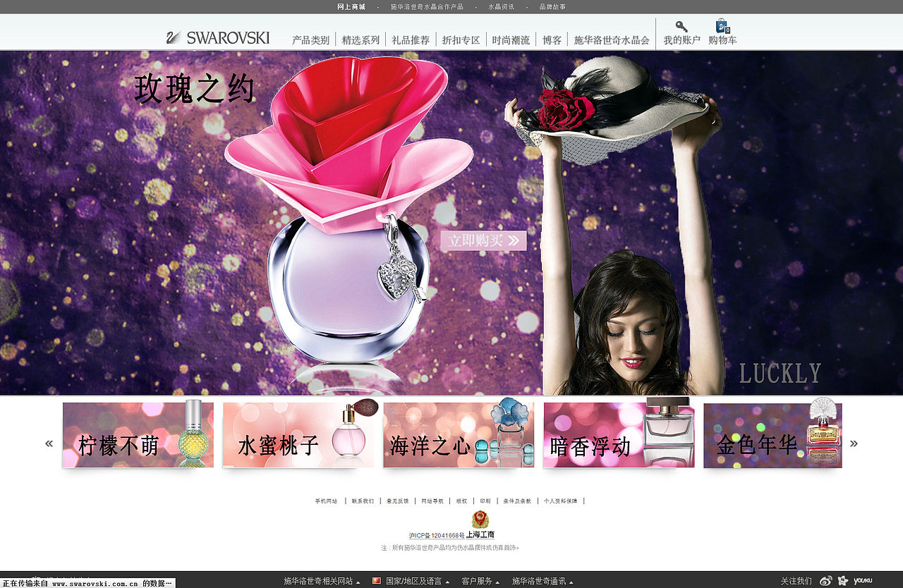Open the Youku icon in footer
The image size is (903, 588).
point(863,581)
